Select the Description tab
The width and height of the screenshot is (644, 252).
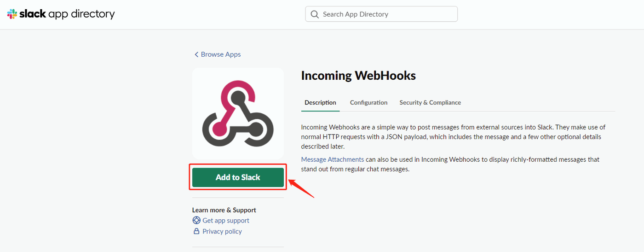coord(320,102)
